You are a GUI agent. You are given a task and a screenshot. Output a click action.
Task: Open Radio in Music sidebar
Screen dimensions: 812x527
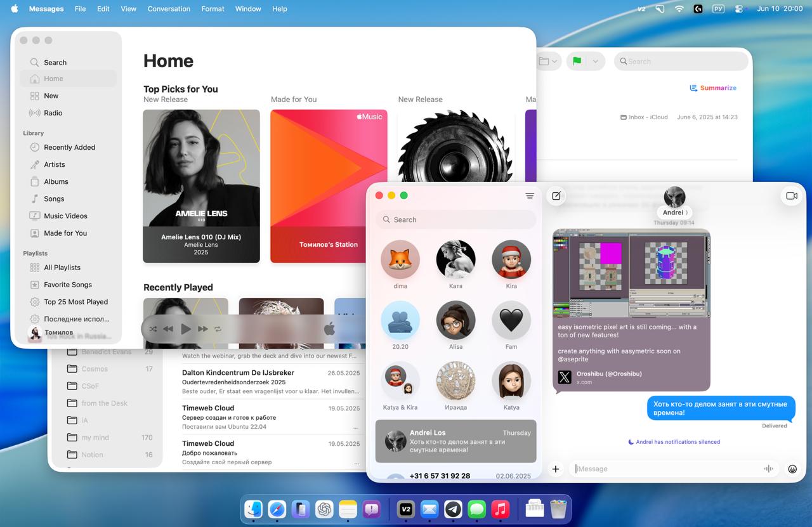(69, 113)
